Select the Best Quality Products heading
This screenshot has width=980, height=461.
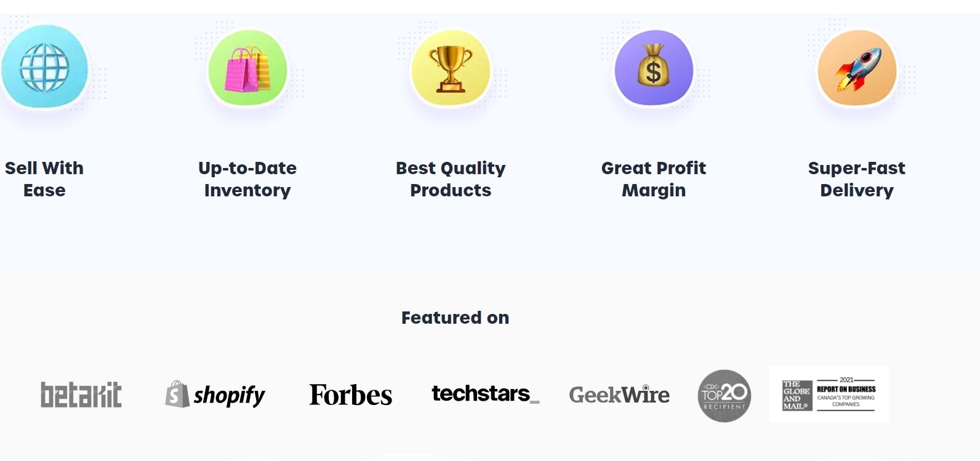click(451, 179)
